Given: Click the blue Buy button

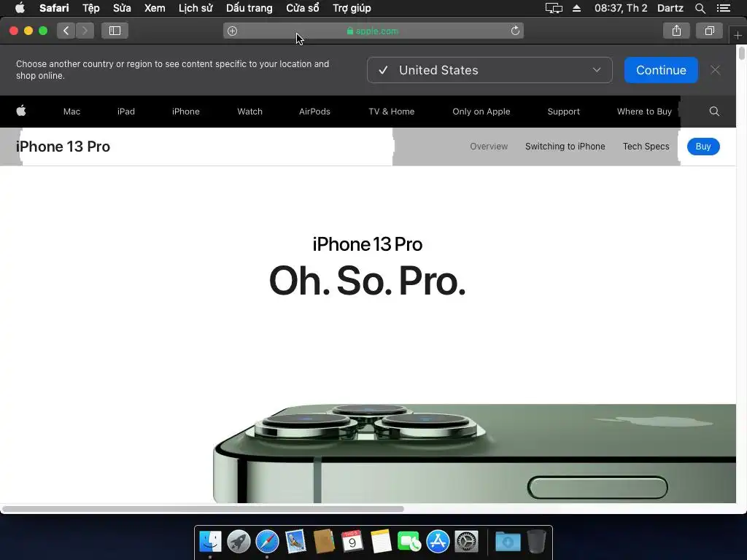Looking at the screenshot, I should [703, 146].
